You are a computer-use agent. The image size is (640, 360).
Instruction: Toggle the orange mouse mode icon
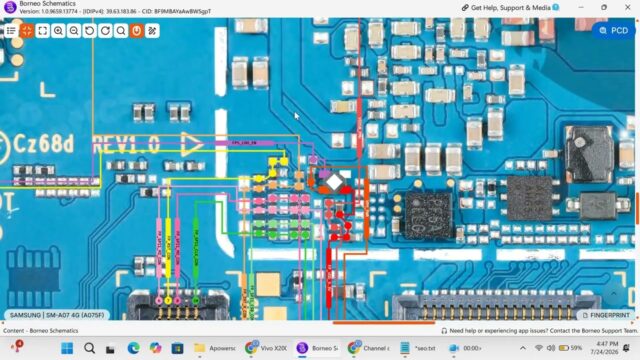tap(137, 31)
